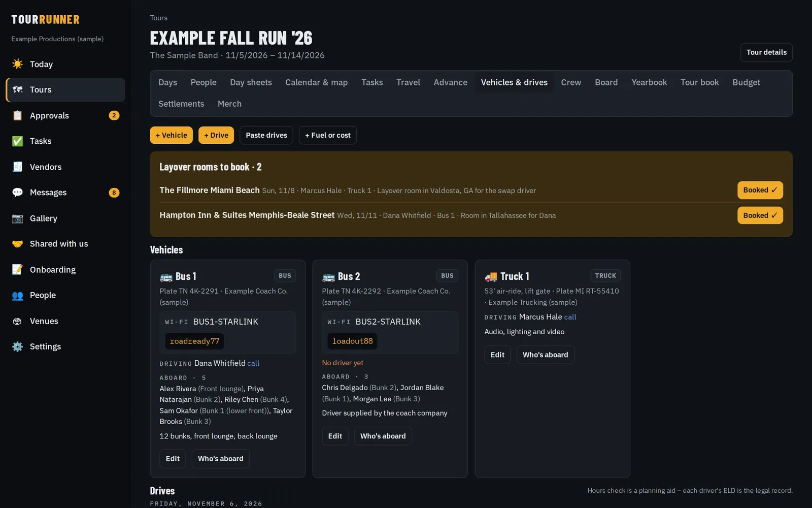
Task: Click the Paste drives button
Action: [266, 135]
